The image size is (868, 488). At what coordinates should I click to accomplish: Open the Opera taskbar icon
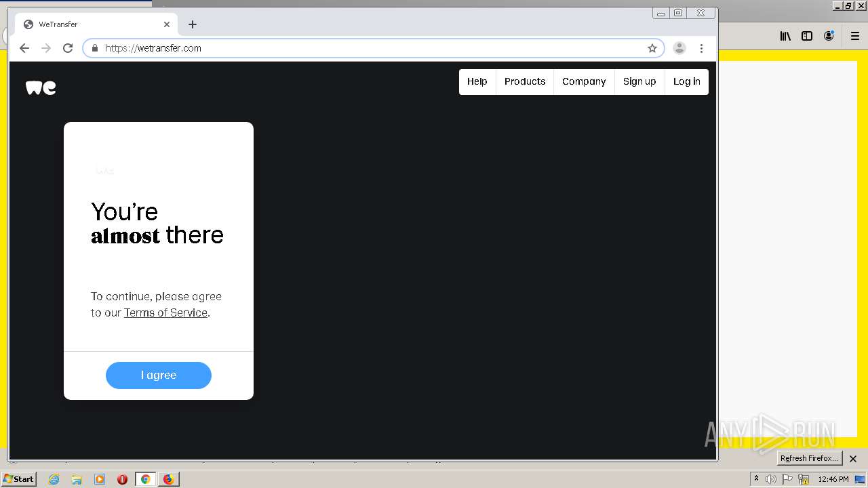[122, 479]
